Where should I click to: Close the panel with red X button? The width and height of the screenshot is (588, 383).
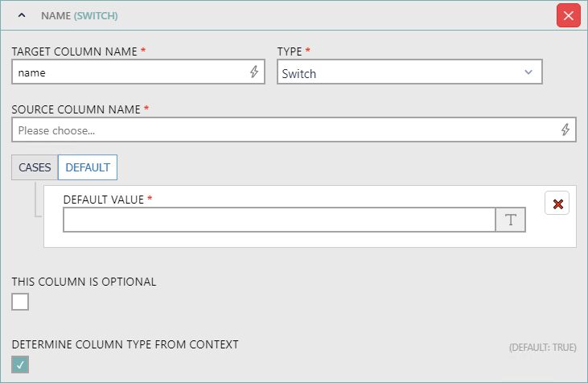point(568,15)
